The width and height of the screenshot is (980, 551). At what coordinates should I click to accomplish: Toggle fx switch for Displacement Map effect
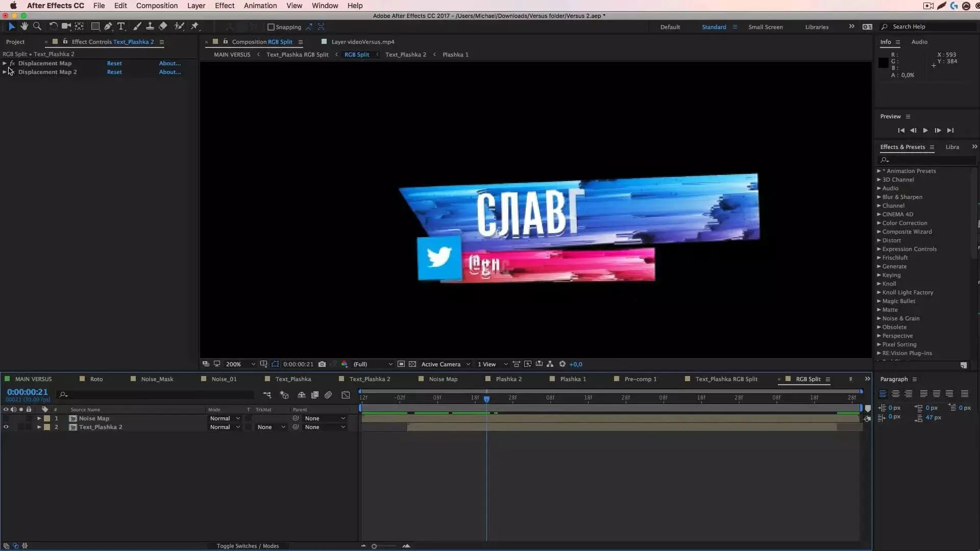pos(12,63)
